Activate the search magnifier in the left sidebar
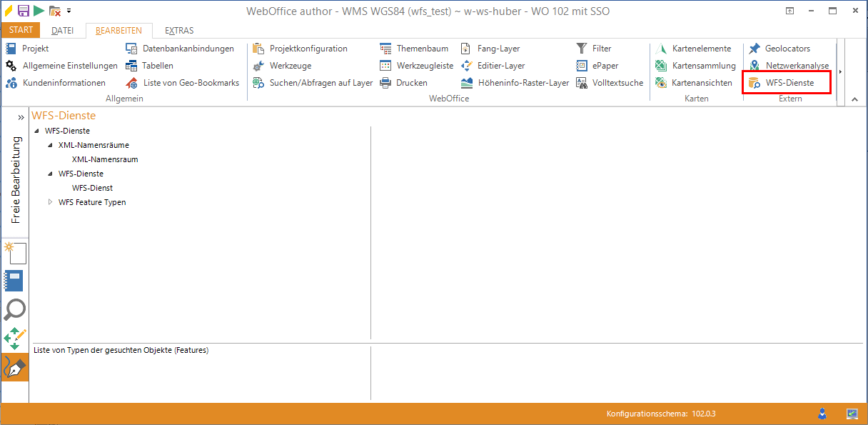 [15, 309]
